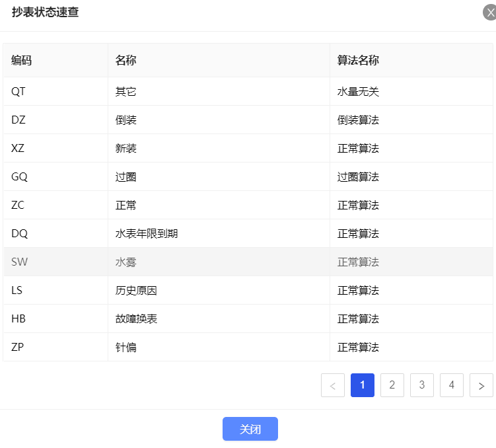The height and width of the screenshot is (448, 496).
Task: Click 正常算法 in the HB row
Action: coord(411,318)
